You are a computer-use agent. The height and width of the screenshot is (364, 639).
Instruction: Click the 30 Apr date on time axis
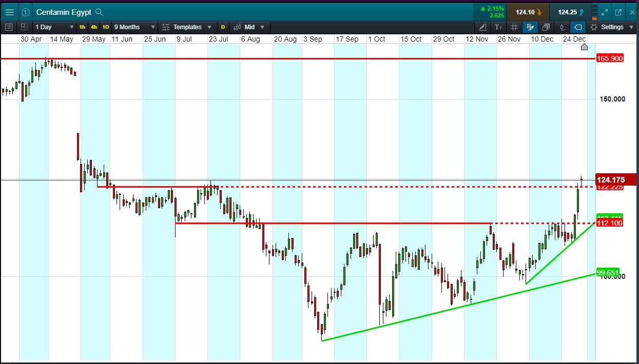tap(31, 39)
